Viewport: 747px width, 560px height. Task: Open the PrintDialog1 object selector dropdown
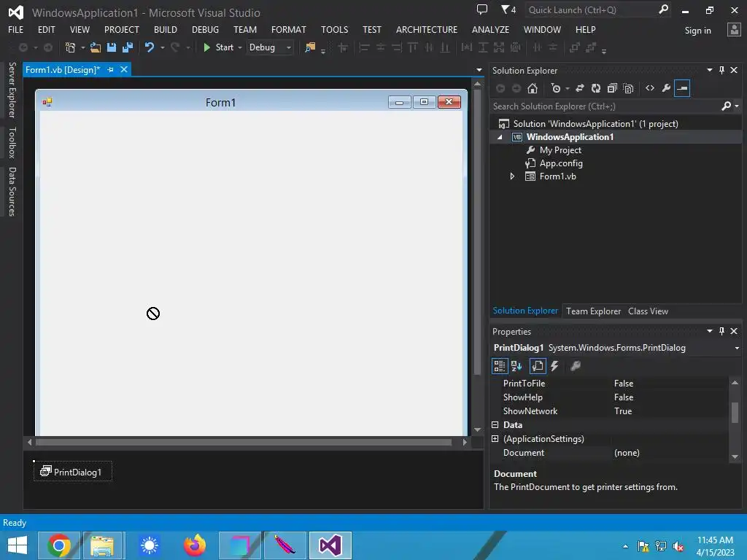(737, 348)
